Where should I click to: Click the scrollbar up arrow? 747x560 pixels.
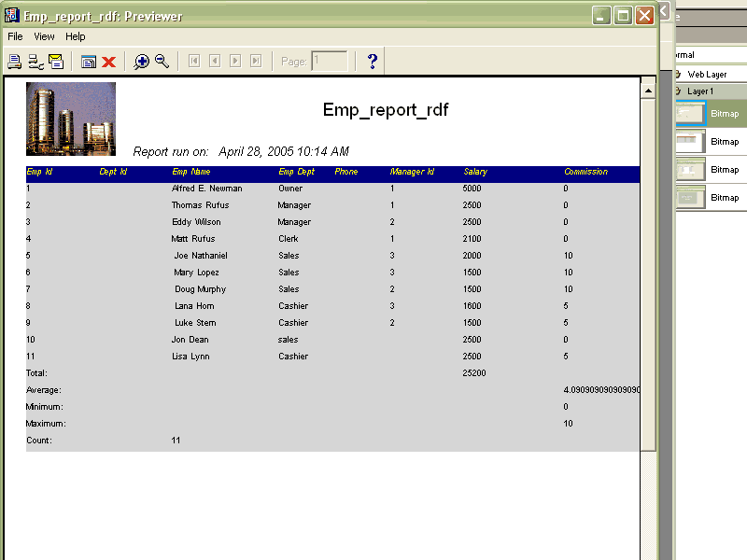[x=647, y=89]
